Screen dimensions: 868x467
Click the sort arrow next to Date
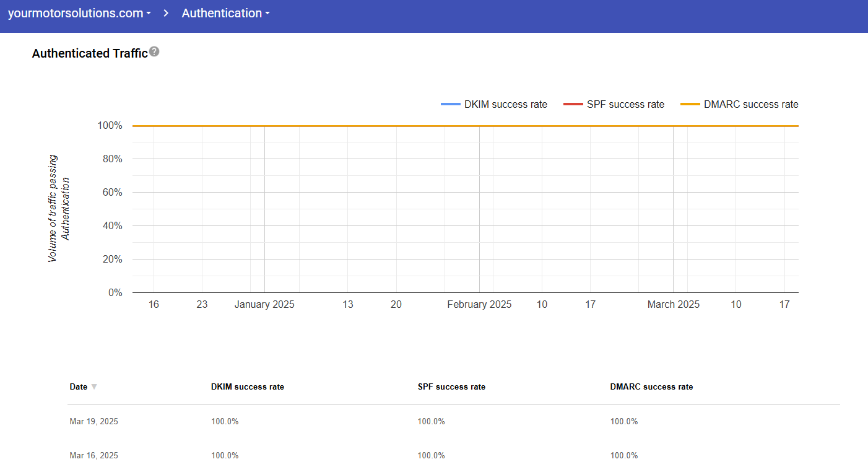(94, 387)
